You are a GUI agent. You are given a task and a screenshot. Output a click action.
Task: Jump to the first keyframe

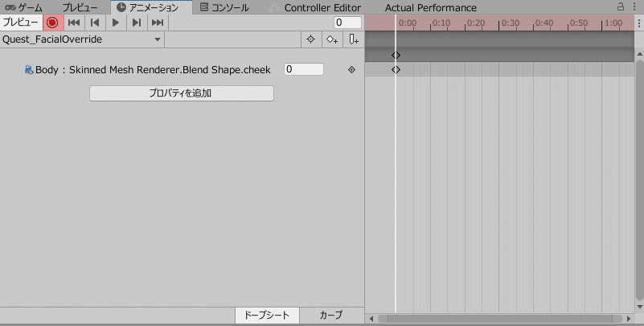tap(74, 23)
